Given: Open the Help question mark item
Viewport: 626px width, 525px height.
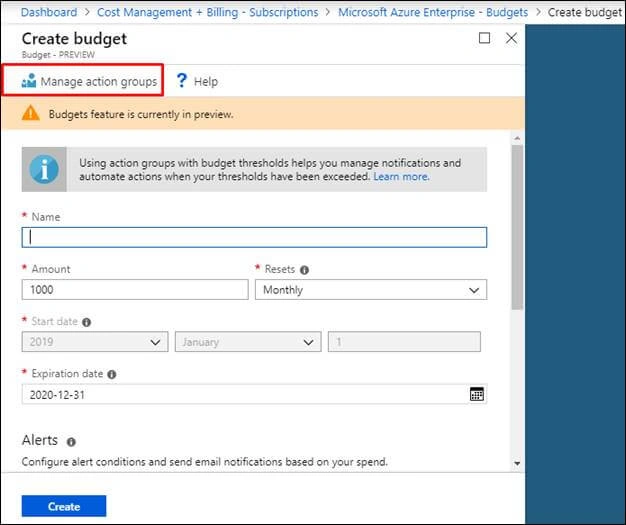Looking at the screenshot, I should pyautogui.click(x=197, y=81).
